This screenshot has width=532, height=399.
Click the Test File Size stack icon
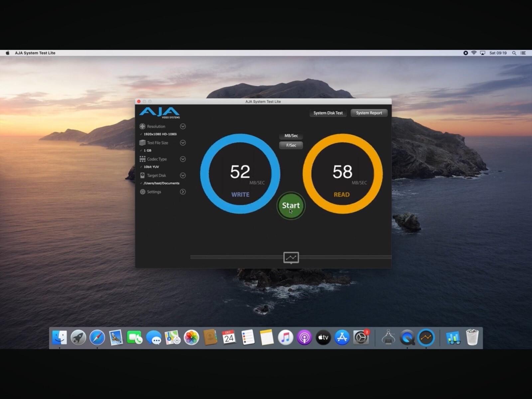[x=142, y=143]
